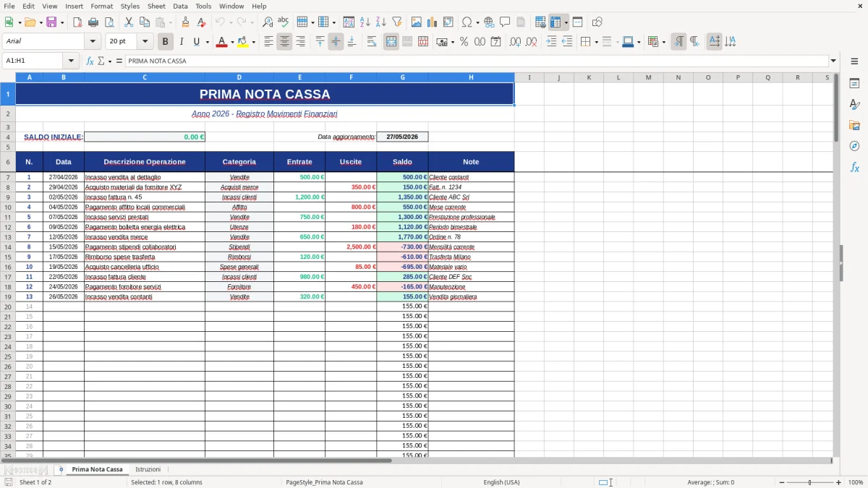Toggle Center Horizontally alignment

tap(284, 42)
